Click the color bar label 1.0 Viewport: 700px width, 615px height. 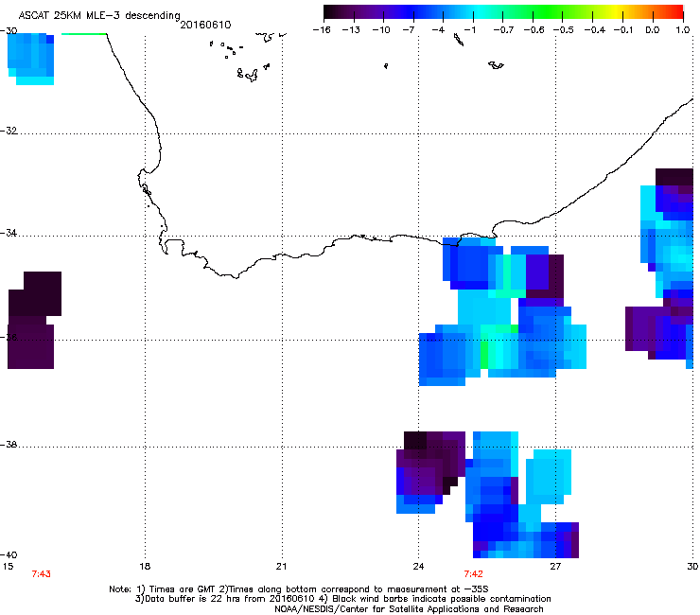click(x=683, y=30)
